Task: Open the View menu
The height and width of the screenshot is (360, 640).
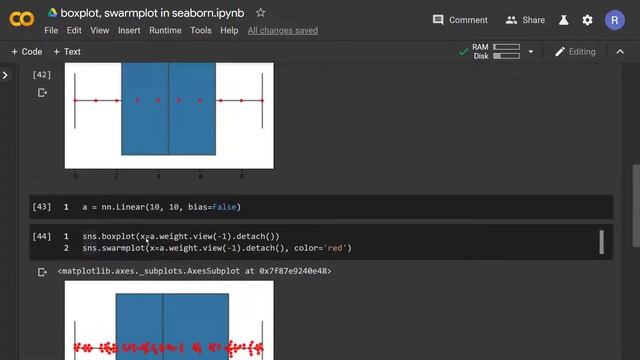Action: [100, 31]
